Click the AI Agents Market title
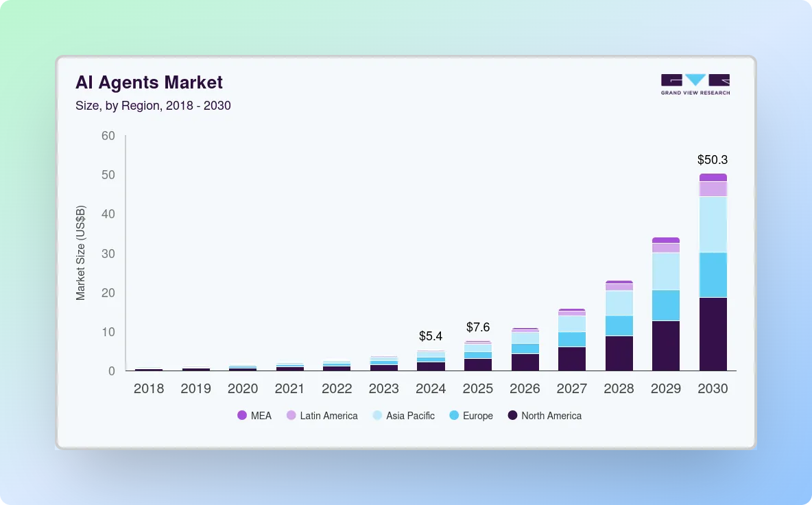 tap(149, 82)
